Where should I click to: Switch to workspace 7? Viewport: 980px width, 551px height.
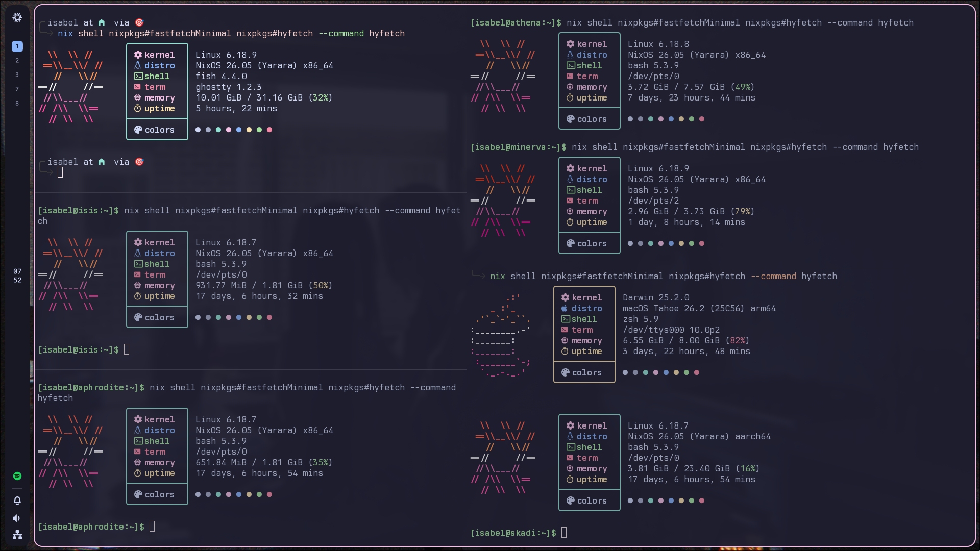(x=17, y=89)
